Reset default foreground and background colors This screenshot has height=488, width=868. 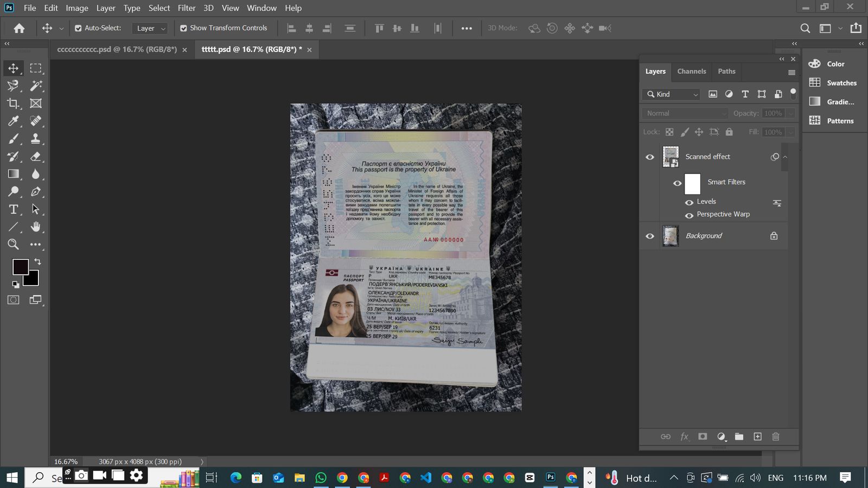pyautogui.click(x=15, y=284)
